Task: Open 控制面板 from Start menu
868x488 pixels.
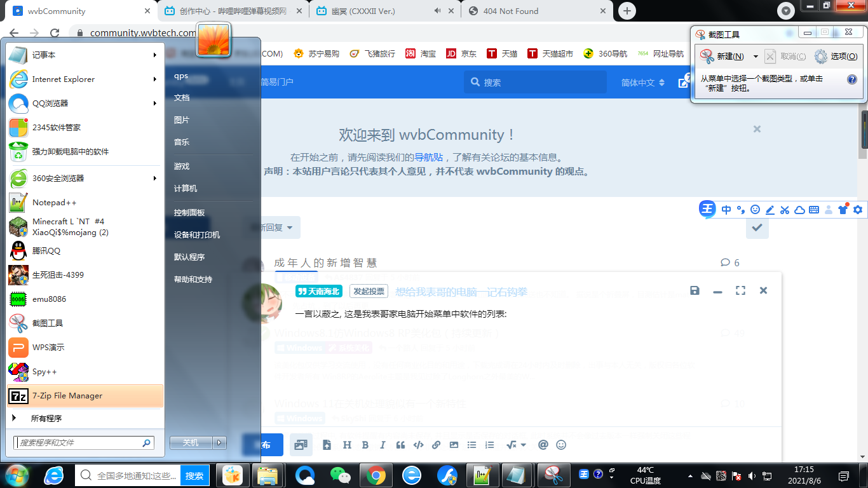Action: click(189, 213)
